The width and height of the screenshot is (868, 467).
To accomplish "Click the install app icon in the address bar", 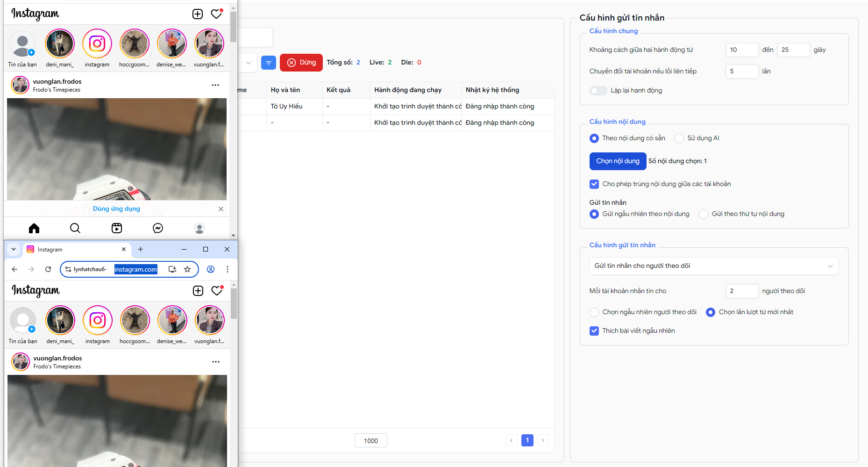I will click(172, 269).
